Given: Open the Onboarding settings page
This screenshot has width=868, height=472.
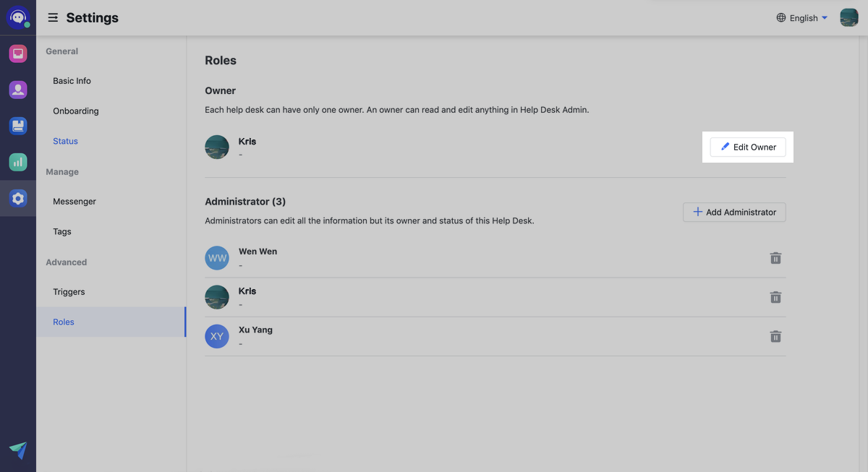Looking at the screenshot, I should click(x=76, y=111).
